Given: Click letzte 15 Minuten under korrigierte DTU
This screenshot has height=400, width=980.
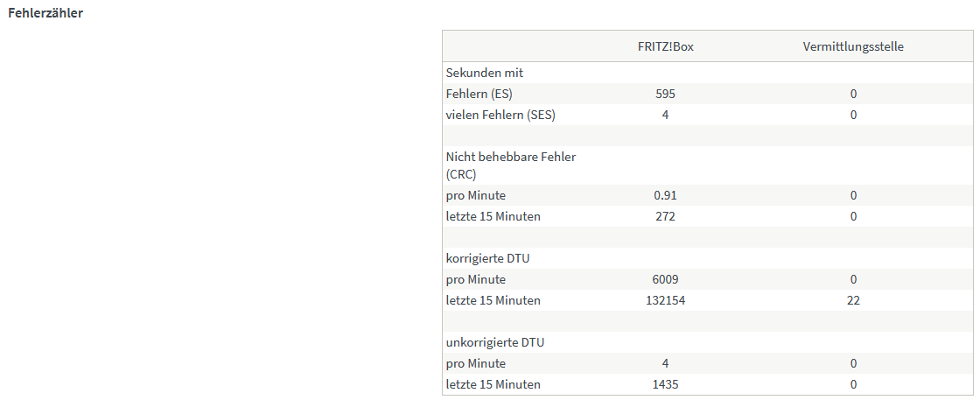Looking at the screenshot, I should (x=493, y=300).
